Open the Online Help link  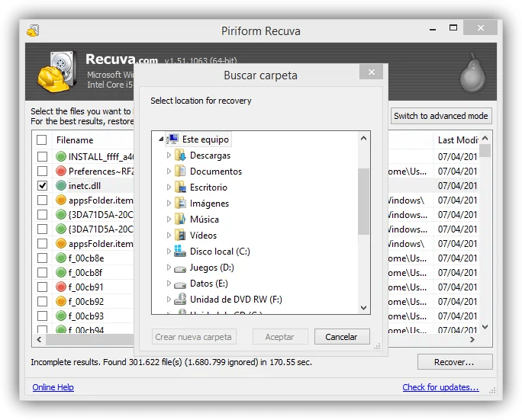(x=53, y=387)
